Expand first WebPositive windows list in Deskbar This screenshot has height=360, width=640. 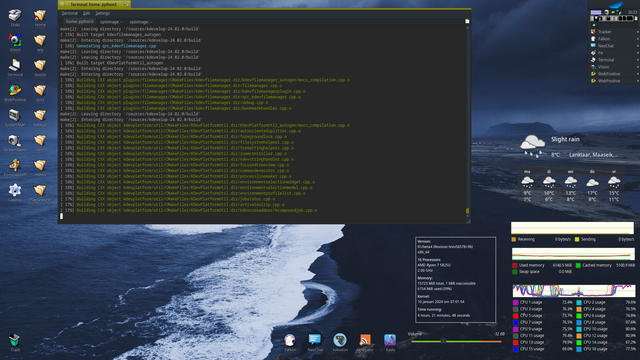pyautogui.click(x=637, y=74)
